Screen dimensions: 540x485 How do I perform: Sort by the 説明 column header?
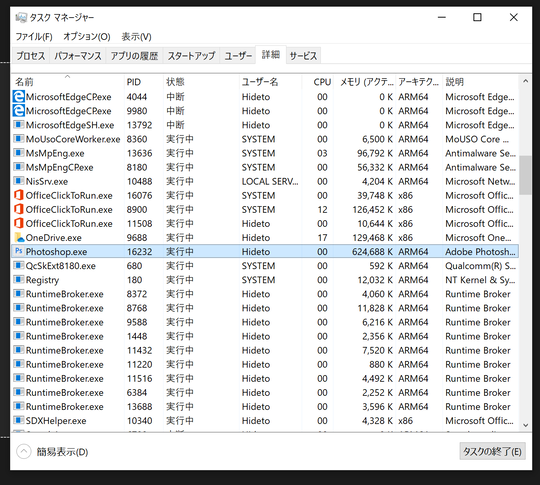[480, 82]
